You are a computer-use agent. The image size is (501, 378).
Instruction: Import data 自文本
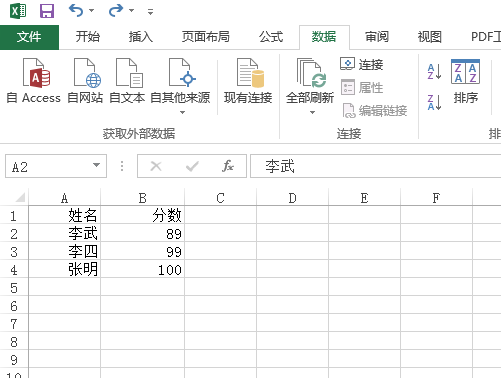click(x=127, y=81)
